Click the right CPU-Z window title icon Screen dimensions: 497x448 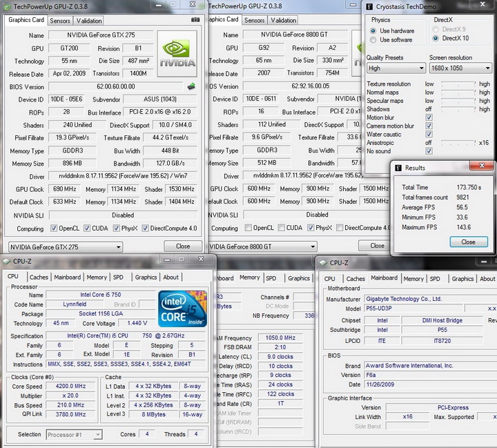click(323, 263)
